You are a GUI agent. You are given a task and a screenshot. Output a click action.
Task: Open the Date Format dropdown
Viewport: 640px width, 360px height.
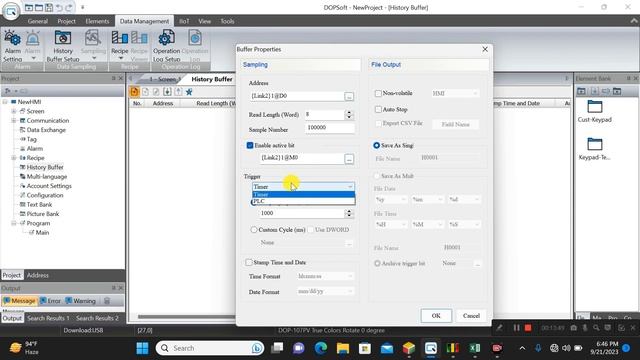tap(325, 291)
